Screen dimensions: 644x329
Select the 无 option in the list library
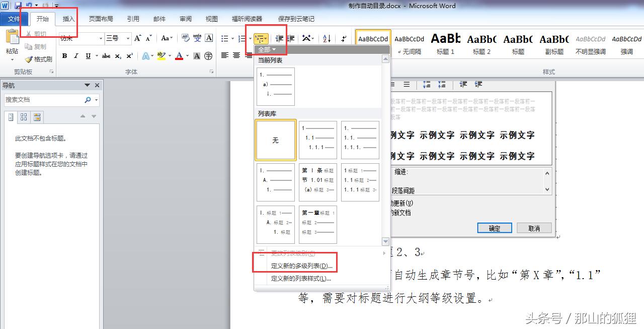click(x=276, y=140)
